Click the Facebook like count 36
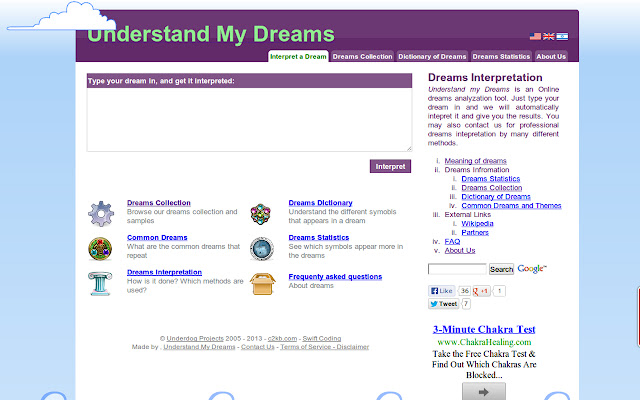 [x=464, y=291]
